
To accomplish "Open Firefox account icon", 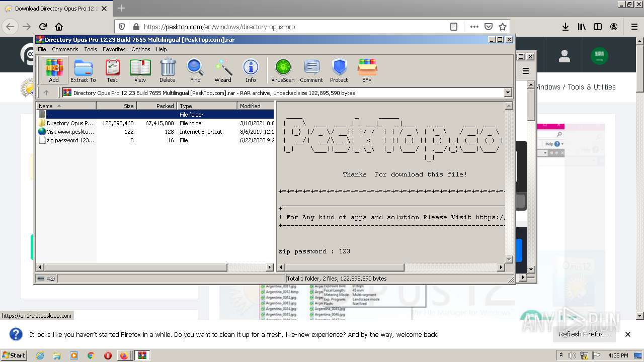I will click(614, 27).
